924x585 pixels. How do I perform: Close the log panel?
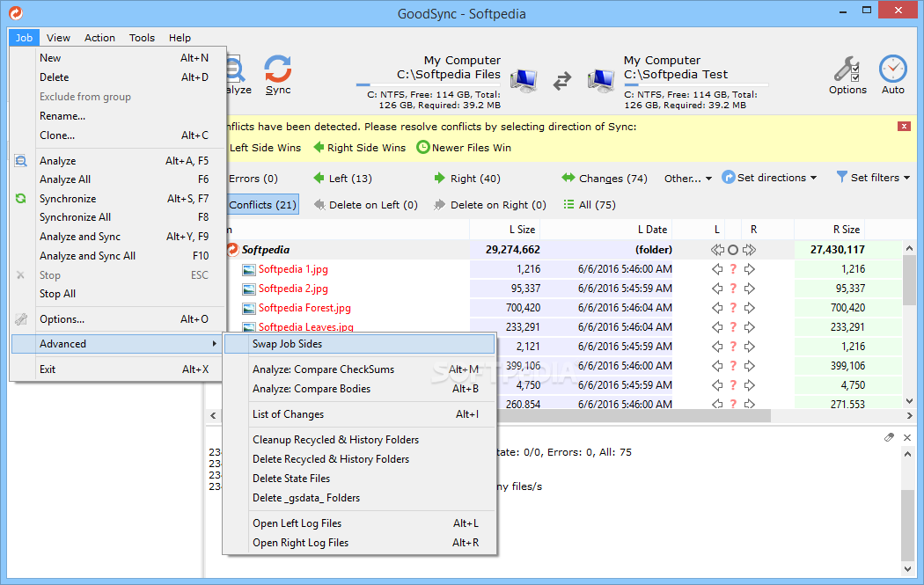(x=907, y=437)
